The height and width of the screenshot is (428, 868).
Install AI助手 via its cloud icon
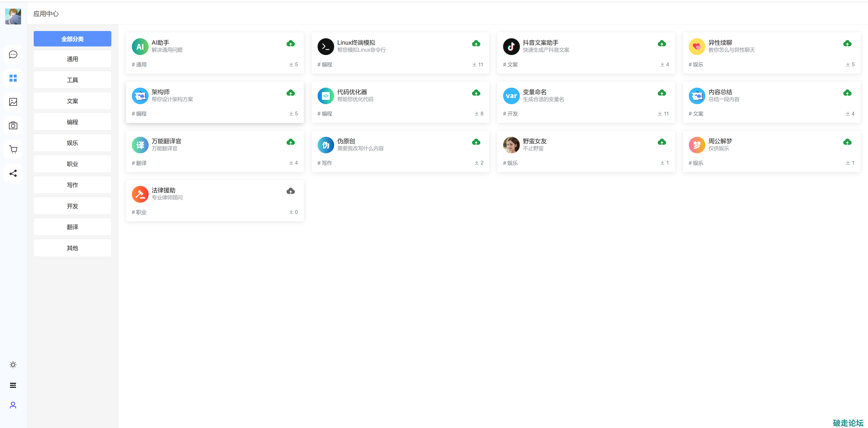click(x=290, y=43)
